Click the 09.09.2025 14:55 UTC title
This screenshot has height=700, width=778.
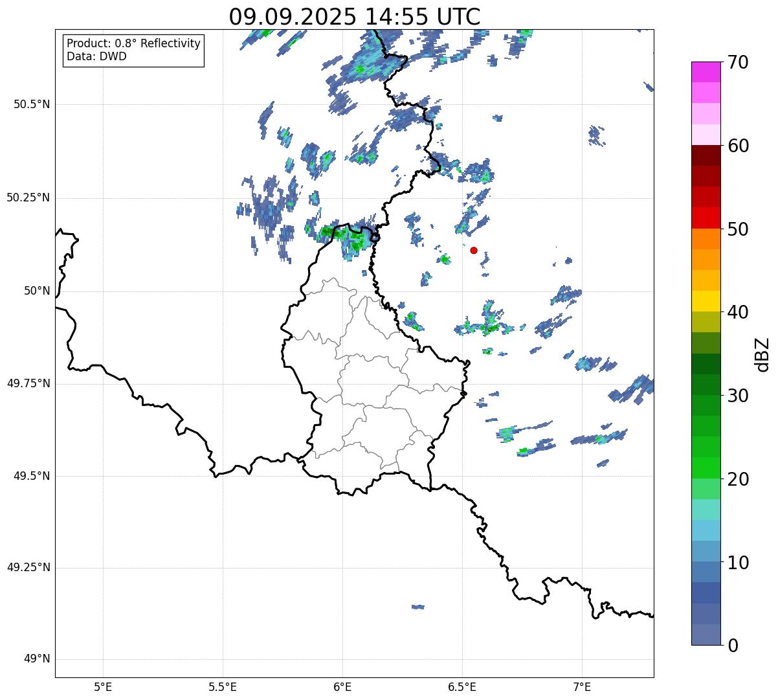[x=355, y=17]
